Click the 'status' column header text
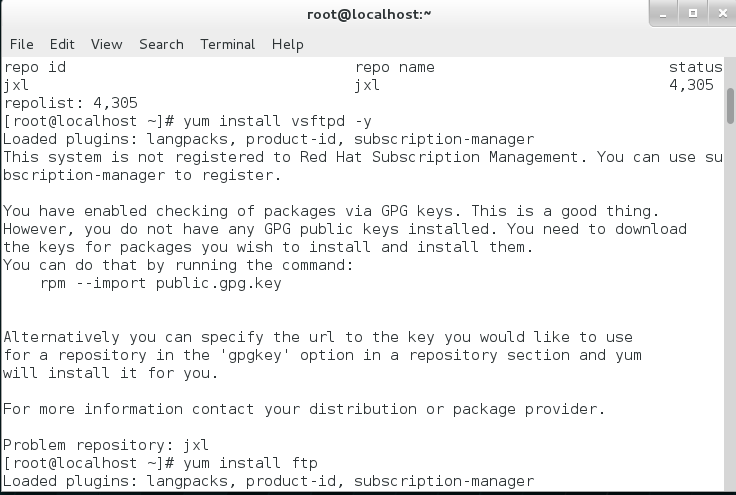This screenshot has width=736, height=495. (x=695, y=67)
